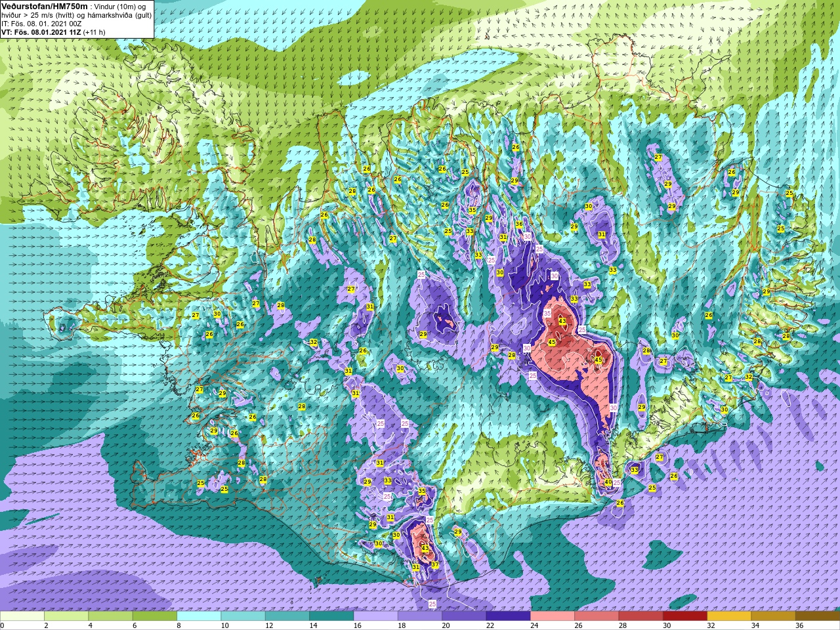The height and width of the screenshot is (630, 840).
Task: Click the yellow '36' gust label on map
Action: click(519, 224)
